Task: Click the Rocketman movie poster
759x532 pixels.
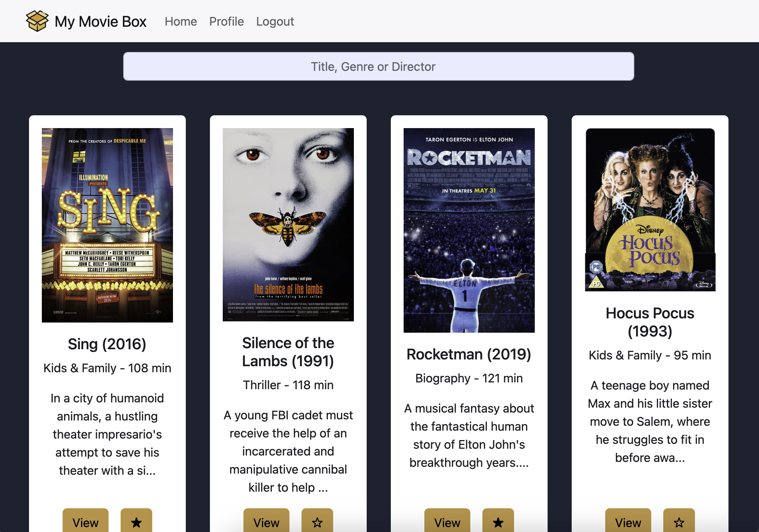Action: 469,230
